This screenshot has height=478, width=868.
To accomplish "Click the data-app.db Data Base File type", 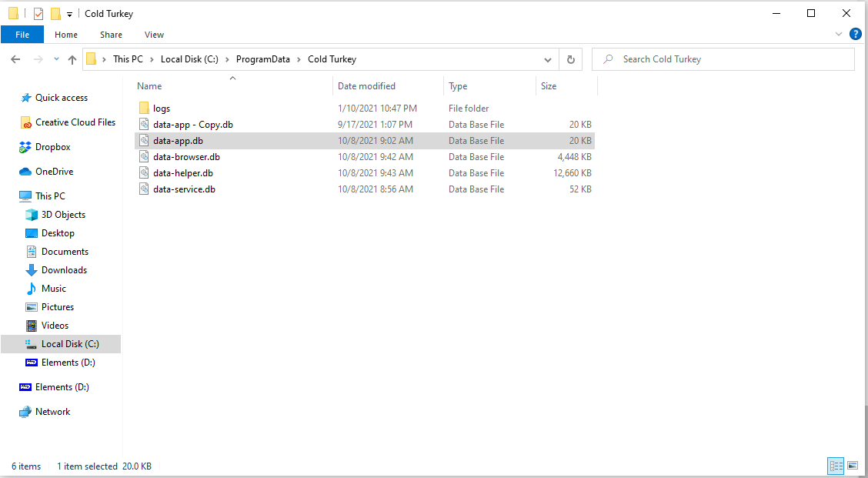I will click(x=476, y=141).
